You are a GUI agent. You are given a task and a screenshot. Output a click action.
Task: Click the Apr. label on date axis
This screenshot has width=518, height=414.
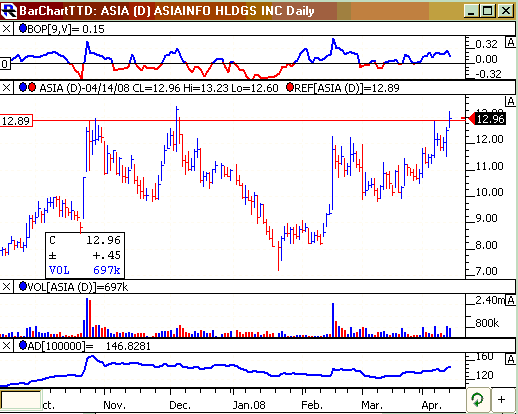pos(431,405)
